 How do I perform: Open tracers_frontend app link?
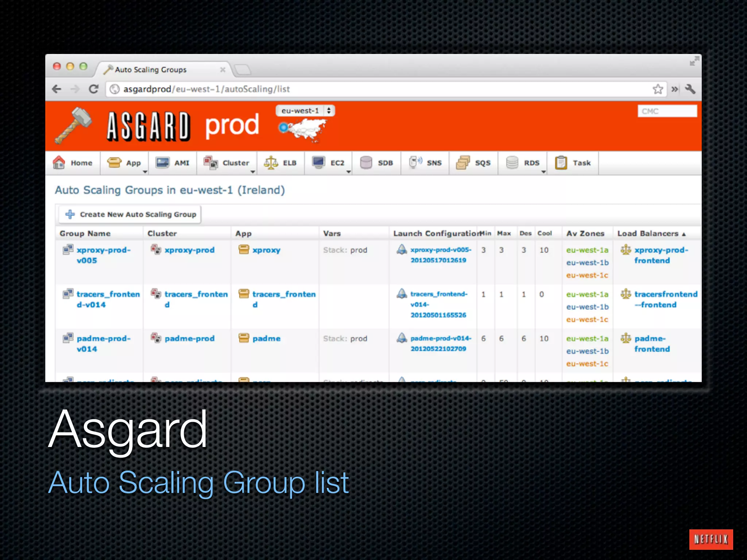click(x=284, y=299)
